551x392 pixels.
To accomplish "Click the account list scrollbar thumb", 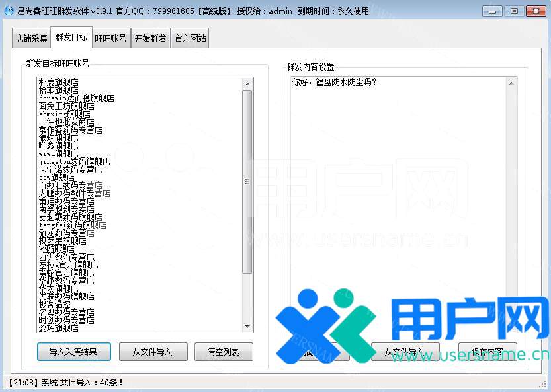I will pyautogui.click(x=247, y=182).
